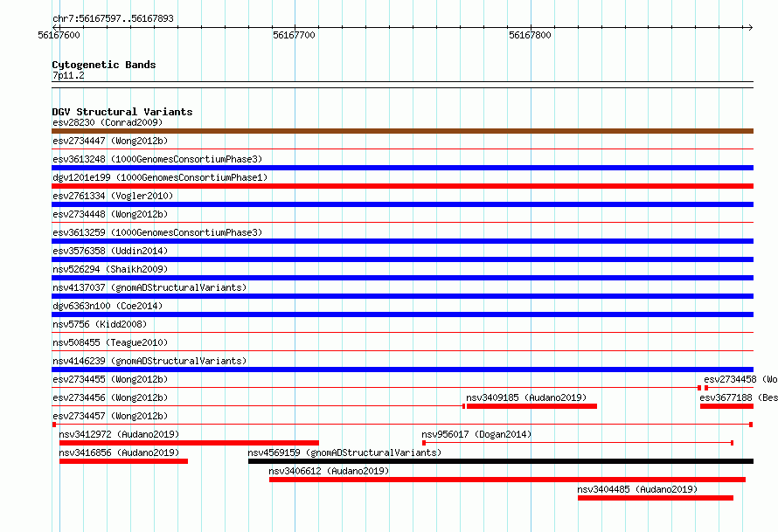778x532 pixels.
Task: Select the black nsv4569159 variant bar
Action: pos(501,461)
